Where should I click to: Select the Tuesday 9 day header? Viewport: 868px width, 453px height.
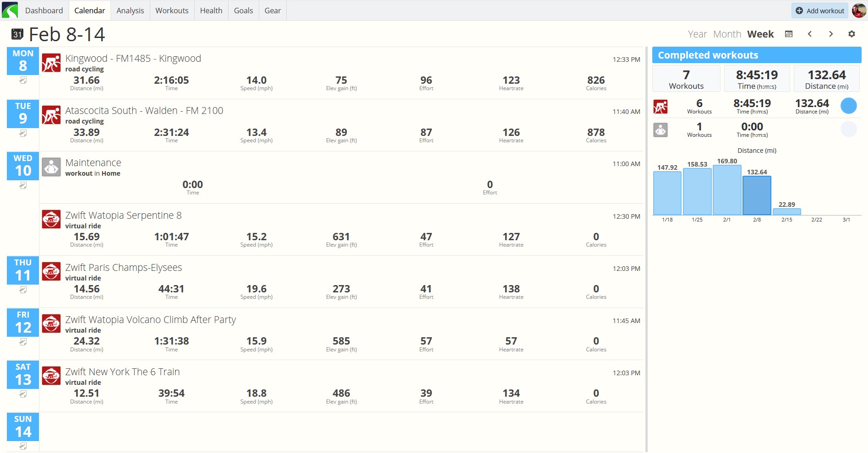coord(23,113)
